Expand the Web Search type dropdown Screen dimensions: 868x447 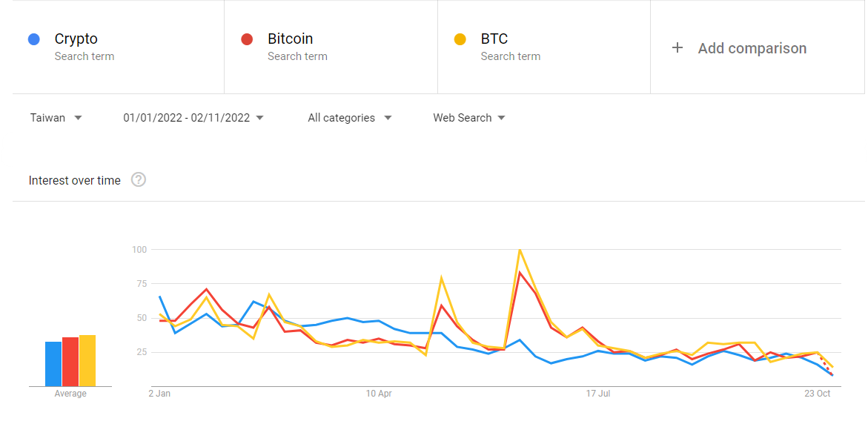tap(469, 118)
